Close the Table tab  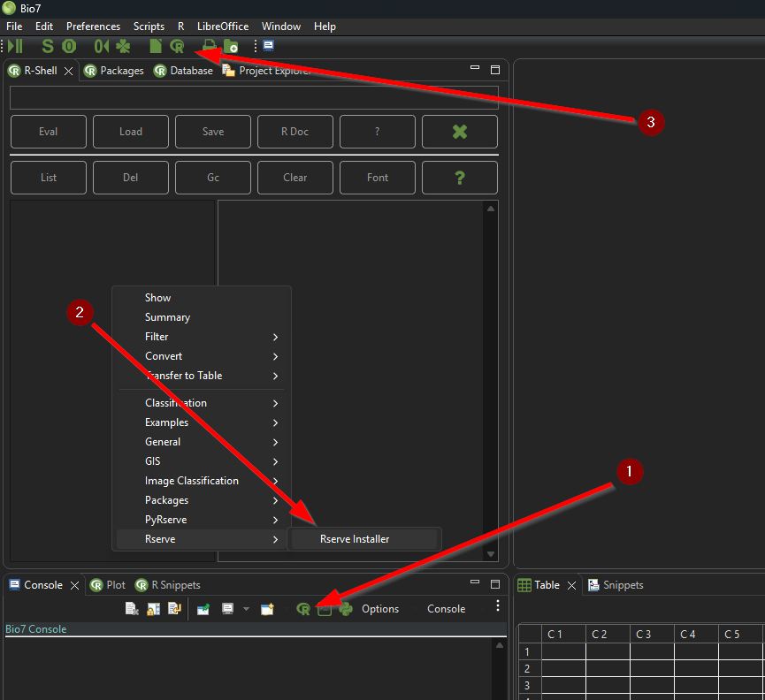point(572,585)
